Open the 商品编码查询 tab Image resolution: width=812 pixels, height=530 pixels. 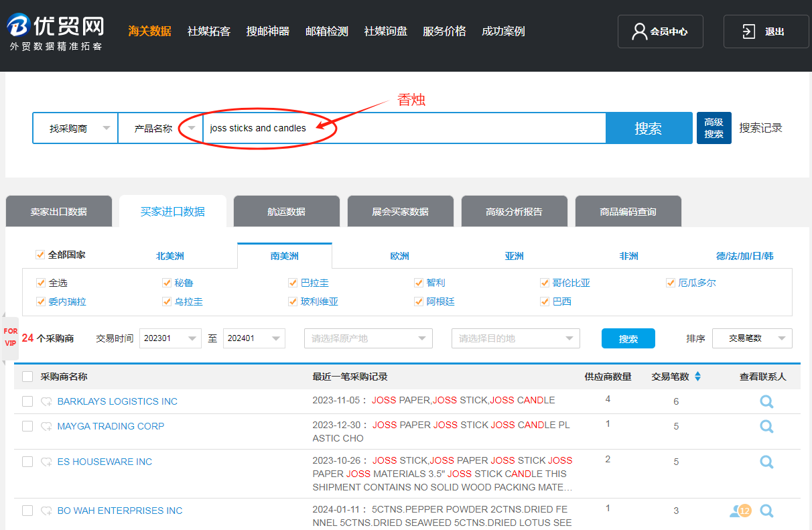[x=628, y=212]
